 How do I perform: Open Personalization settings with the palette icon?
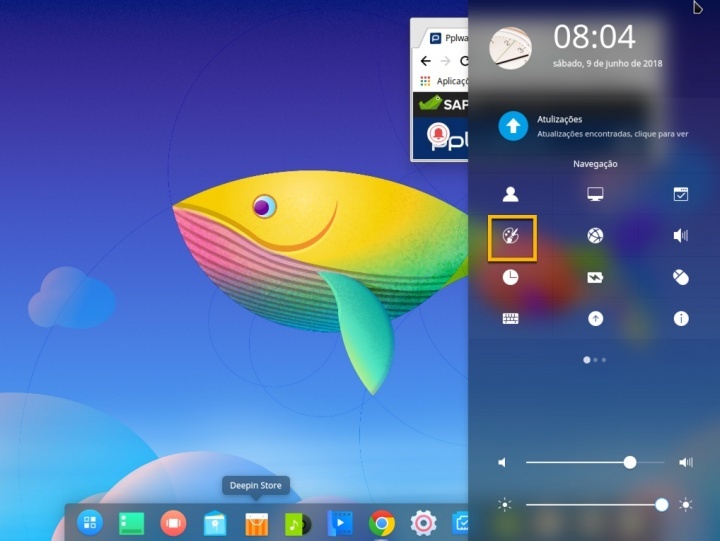point(511,237)
